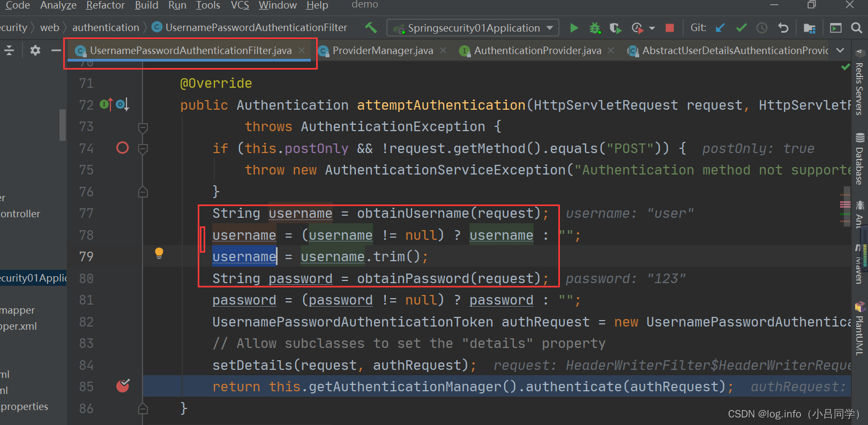Open the Code menu
The width and height of the screenshot is (868, 425).
tap(18, 5)
